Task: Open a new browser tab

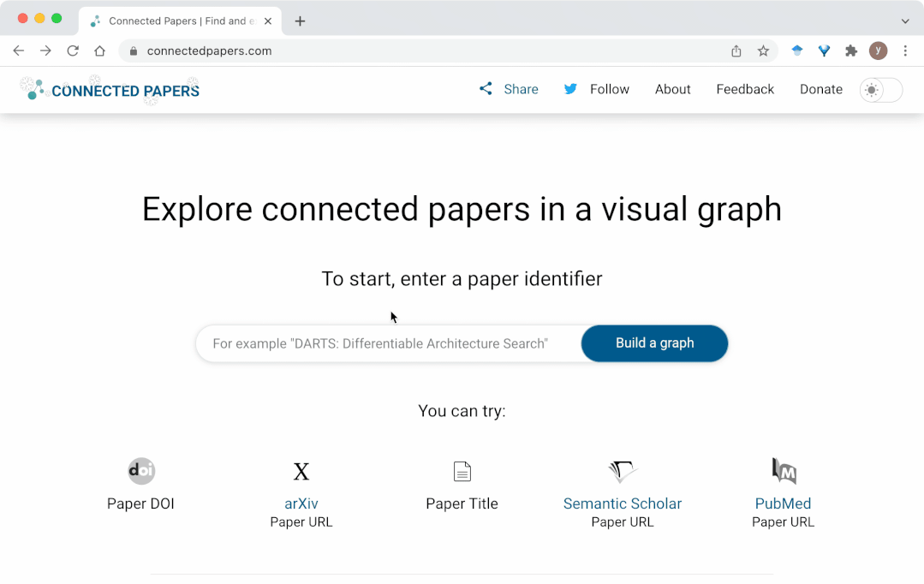Action: click(x=300, y=21)
